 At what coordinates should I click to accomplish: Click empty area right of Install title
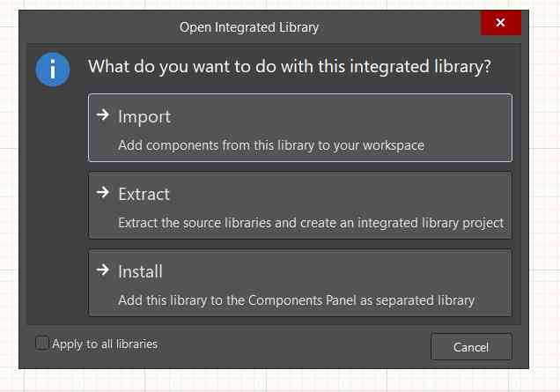(352, 271)
